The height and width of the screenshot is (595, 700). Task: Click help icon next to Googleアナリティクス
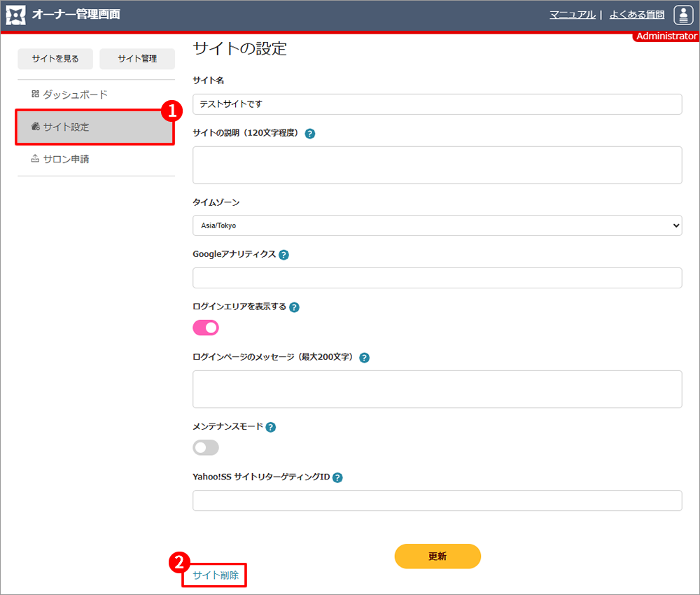pyautogui.click(x=283, y=255)
